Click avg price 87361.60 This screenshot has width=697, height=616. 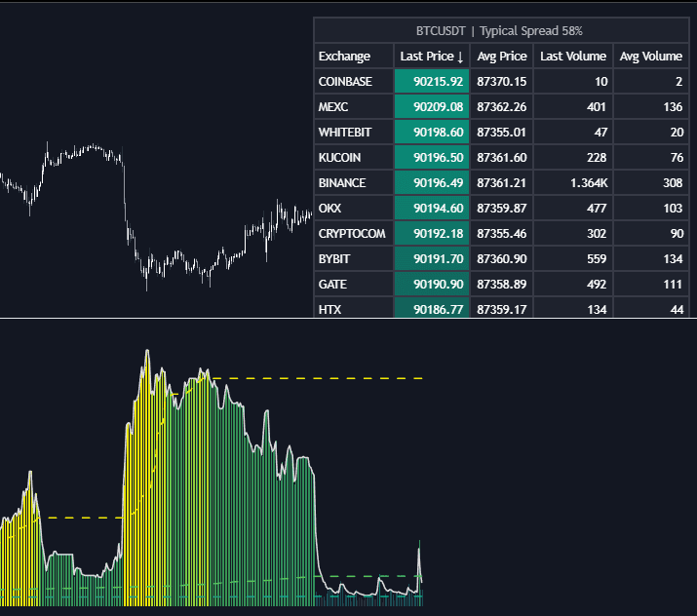tap(502, 157)
